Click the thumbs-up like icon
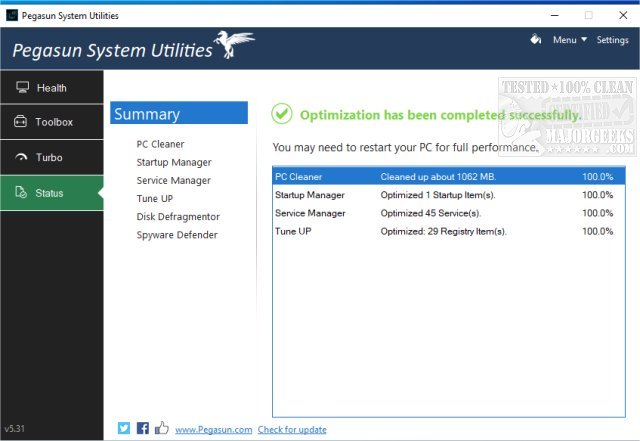640x441 pixels. click(162, 428)
